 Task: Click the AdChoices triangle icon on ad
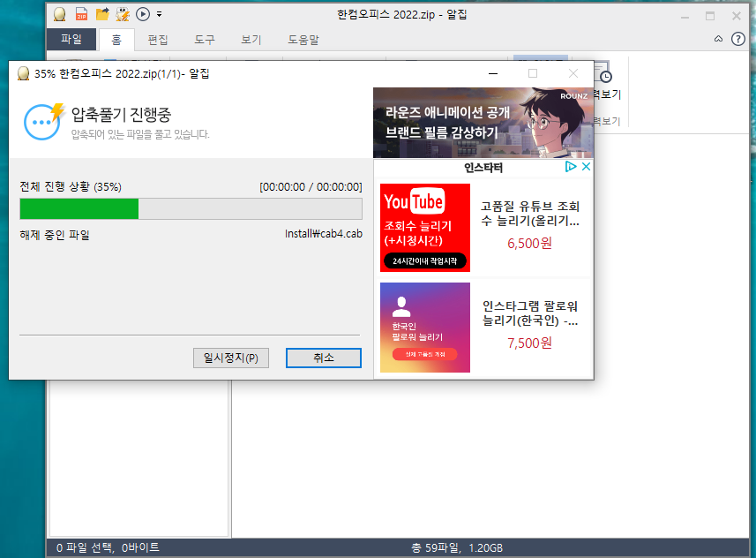tap(571, 167)
